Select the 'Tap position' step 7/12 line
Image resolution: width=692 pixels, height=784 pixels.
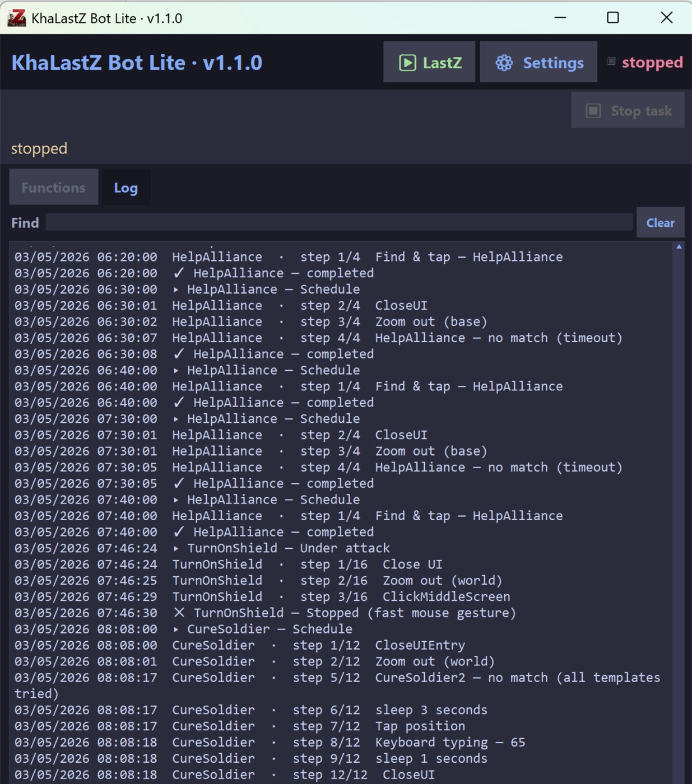tap(240, 726)
